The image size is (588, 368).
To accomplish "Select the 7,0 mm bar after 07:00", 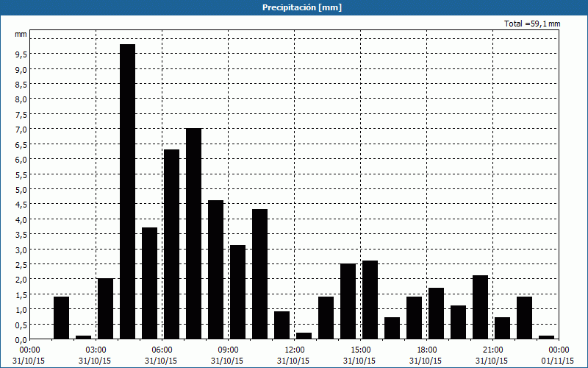I will click(x=194, y=233).
